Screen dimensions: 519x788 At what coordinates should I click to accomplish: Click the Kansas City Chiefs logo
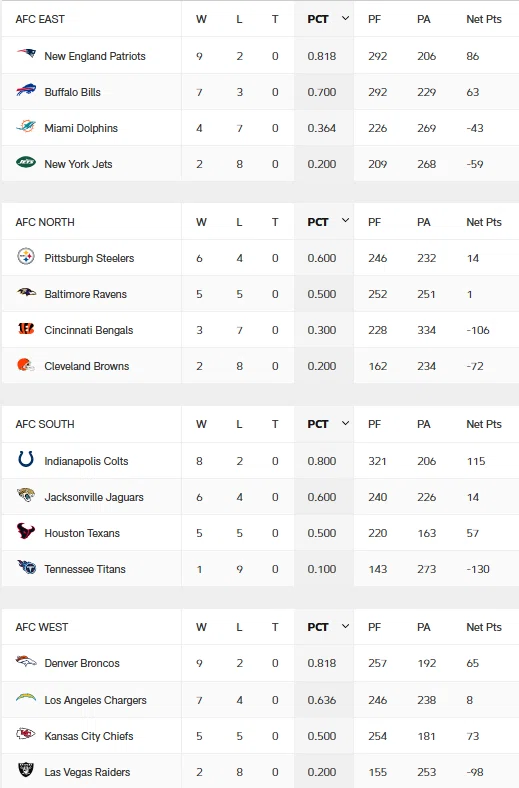pyautogui.click(x=26, y=734)
